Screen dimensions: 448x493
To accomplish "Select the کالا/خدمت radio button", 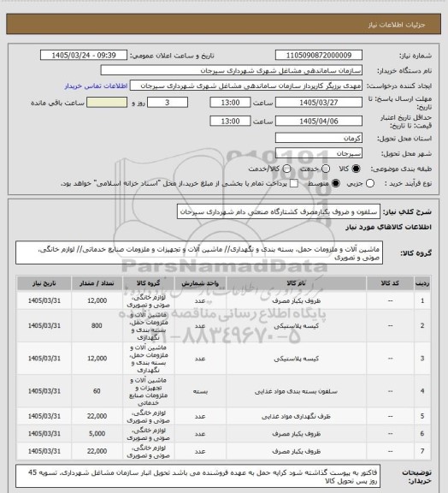I will 286,169.
